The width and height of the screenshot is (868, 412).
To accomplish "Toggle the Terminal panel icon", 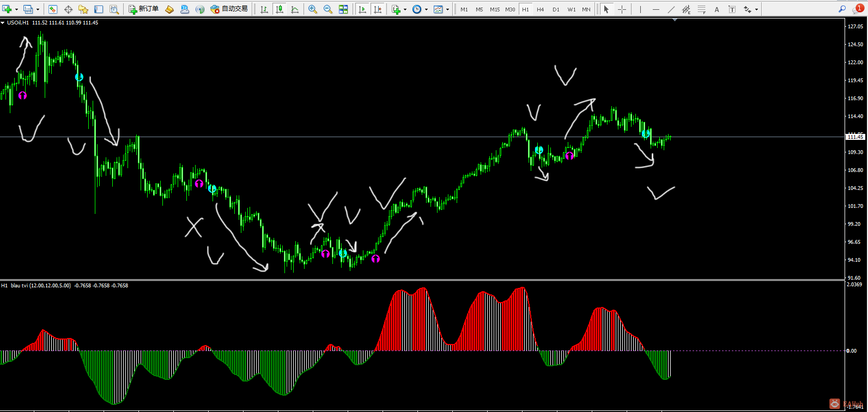I will [99, 9].
